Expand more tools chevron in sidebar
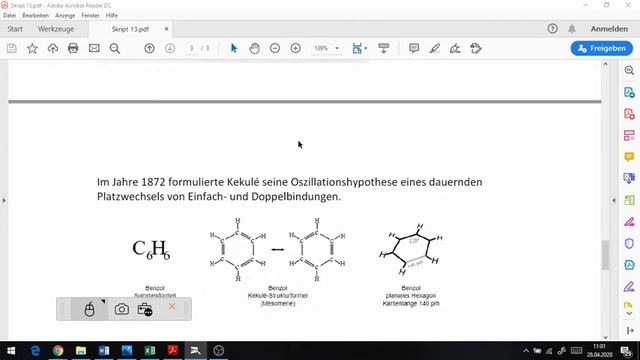 point(629,313)
